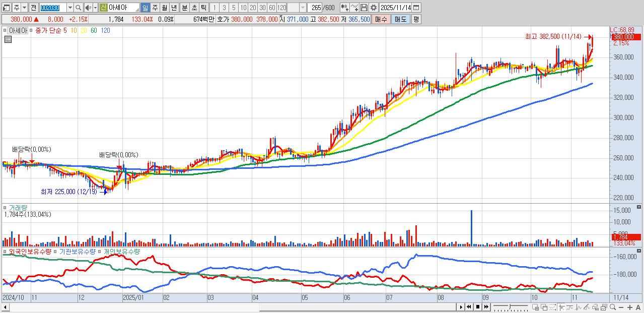
Task: Click the dashed line chart icon in bottom toolbar
Action: point(552,307)
